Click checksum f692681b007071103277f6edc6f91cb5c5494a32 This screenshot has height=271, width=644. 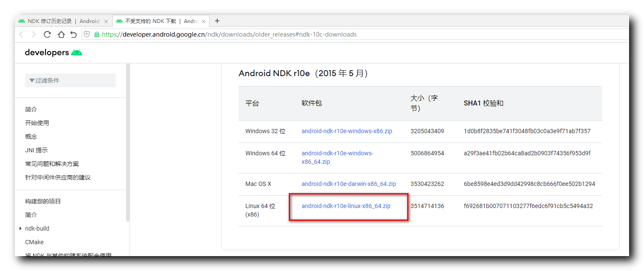[528, 206]
